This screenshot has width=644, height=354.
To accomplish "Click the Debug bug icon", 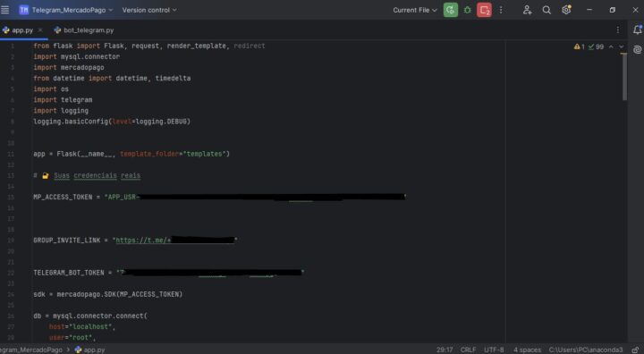I will pos(468,10).
